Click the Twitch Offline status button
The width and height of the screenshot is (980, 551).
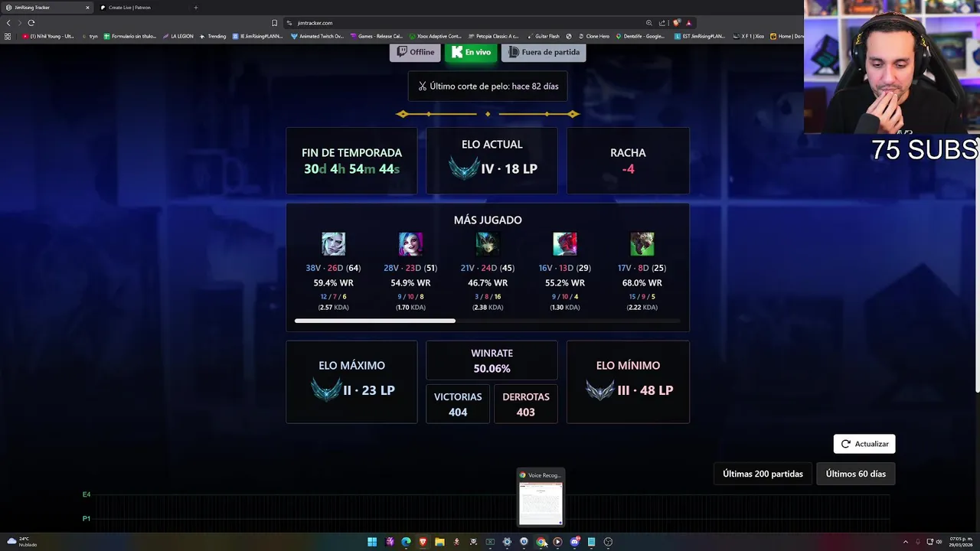415,52
